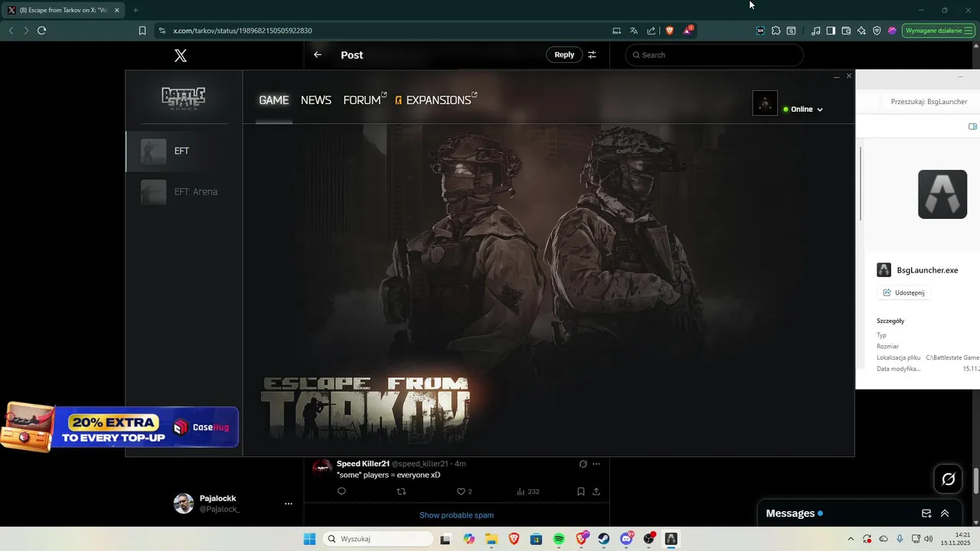Close the Escape from Tarkov X tab
The image size is (980, 551).
(x=117, y=11)
